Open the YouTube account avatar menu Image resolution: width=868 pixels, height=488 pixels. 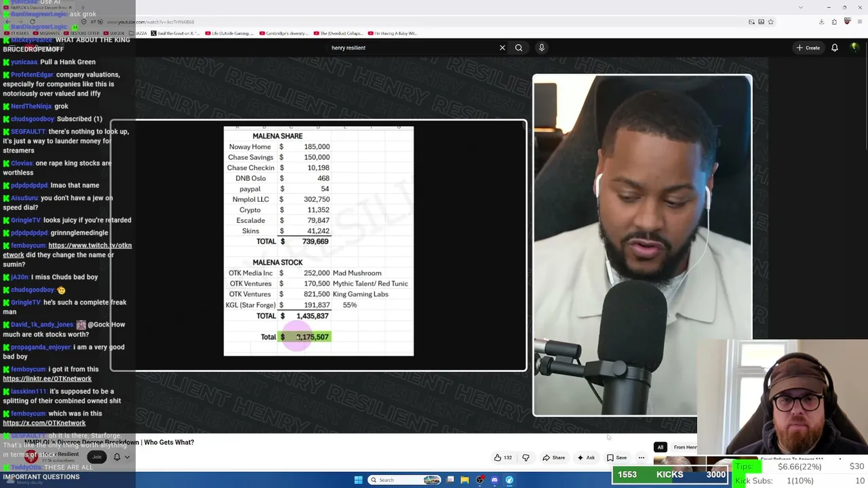point(854,47)
